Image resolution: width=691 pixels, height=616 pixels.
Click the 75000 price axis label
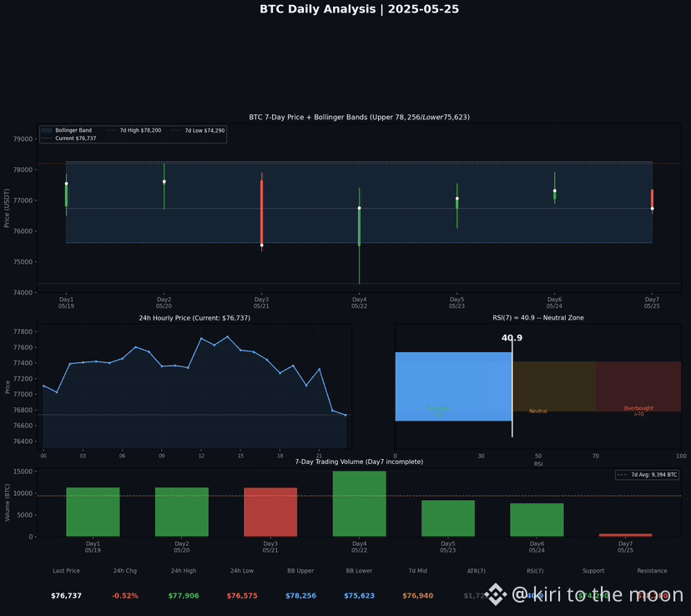click(23, 262)
